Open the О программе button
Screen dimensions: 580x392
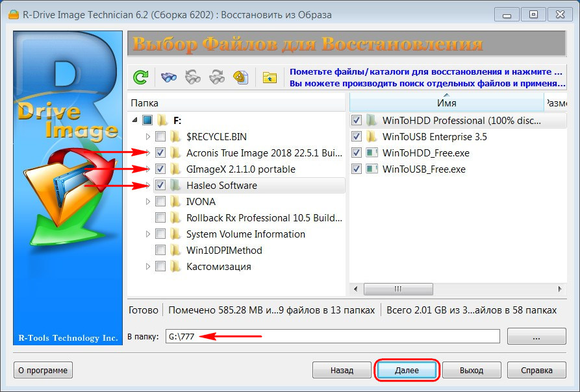pyautogui.click(x=43, y=370)
